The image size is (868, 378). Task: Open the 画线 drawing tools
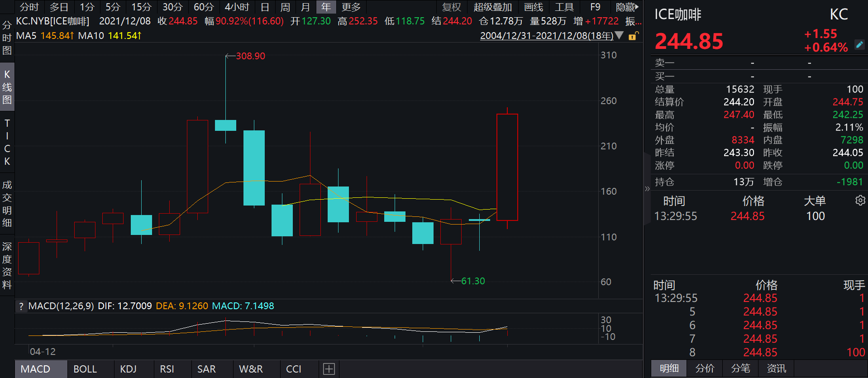(x=534, y=7)
